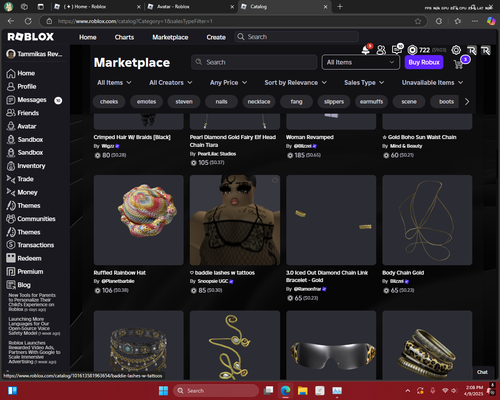
Task: Open the Ruffled Rainbow Hat thumbnail
Action: 139,220
